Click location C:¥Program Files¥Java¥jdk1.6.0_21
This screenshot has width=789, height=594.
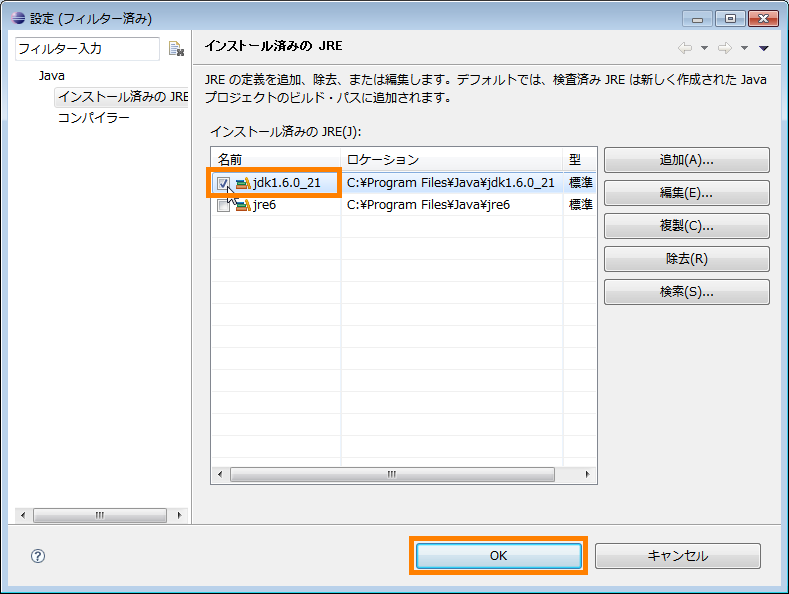pyautogui.click(x=451, y=183)
